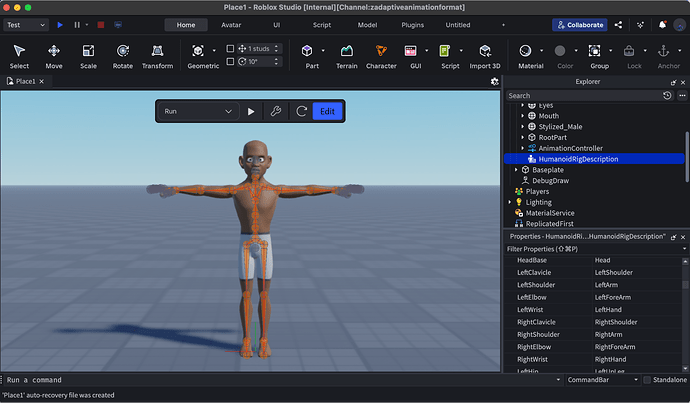
Task: Click the refresh icon beside Edit
Action: (301, 111)
